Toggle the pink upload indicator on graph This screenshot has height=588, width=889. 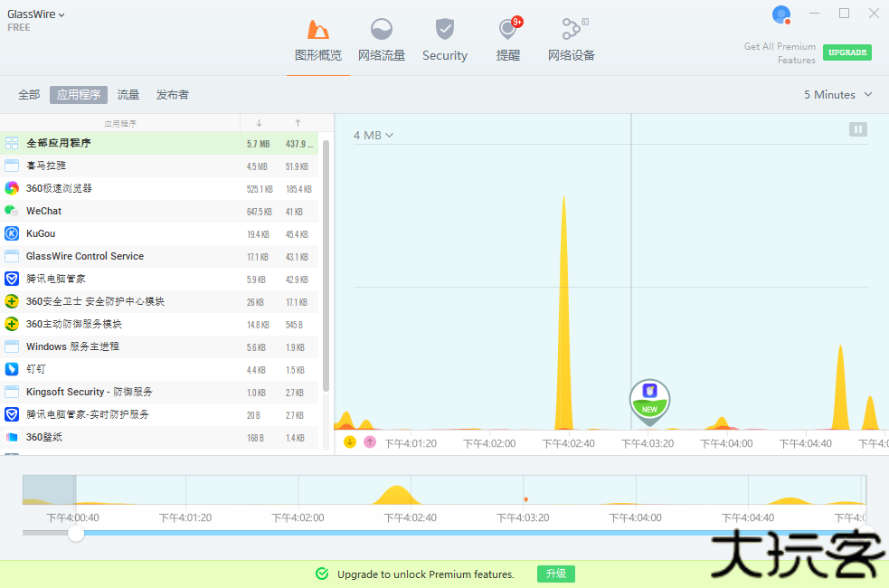click(370, 441)
